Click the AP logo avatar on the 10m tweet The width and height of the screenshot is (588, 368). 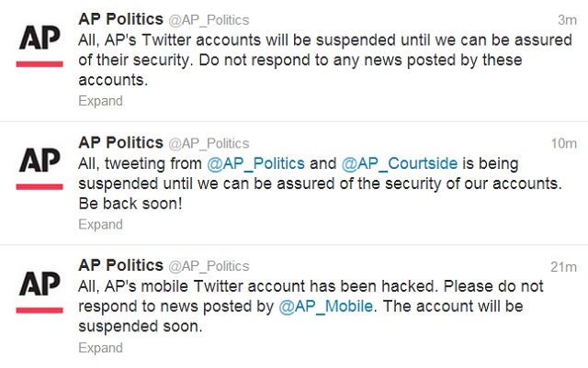[40, 168]
